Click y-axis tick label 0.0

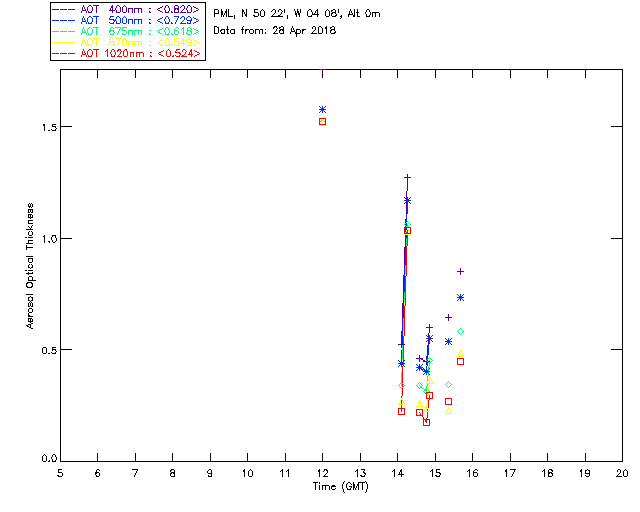click(x=49, y=459)
